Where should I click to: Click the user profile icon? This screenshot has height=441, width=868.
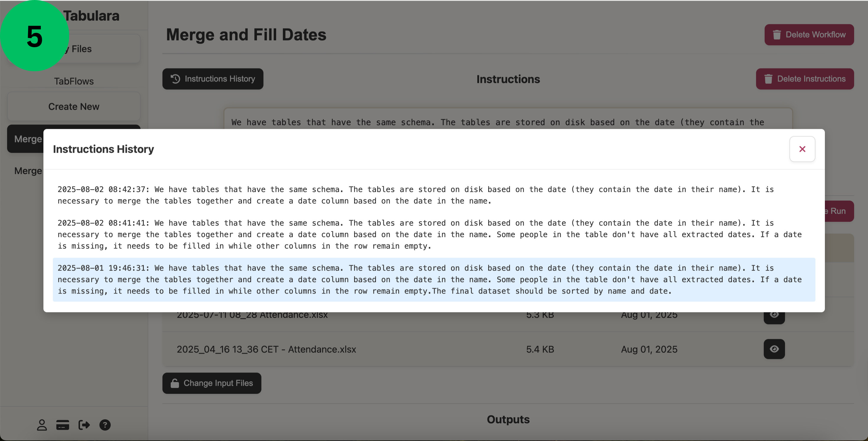(42, 425)
